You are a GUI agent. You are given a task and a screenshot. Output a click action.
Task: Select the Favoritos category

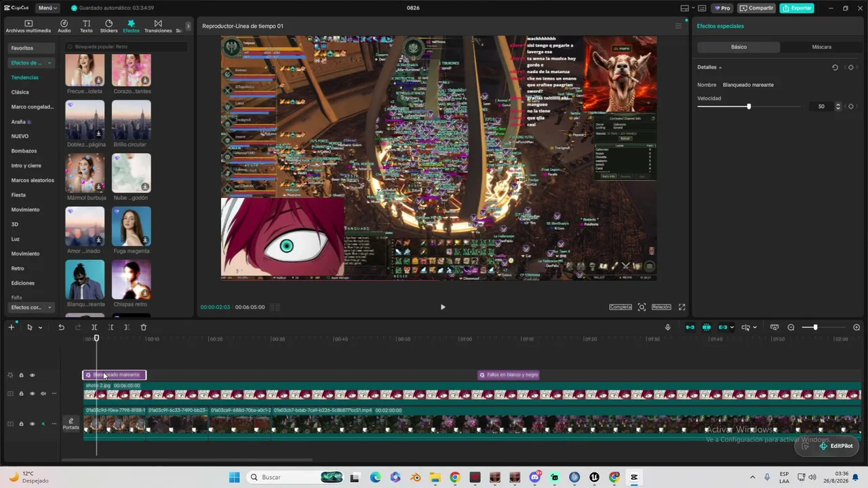[x=31, y=48]
